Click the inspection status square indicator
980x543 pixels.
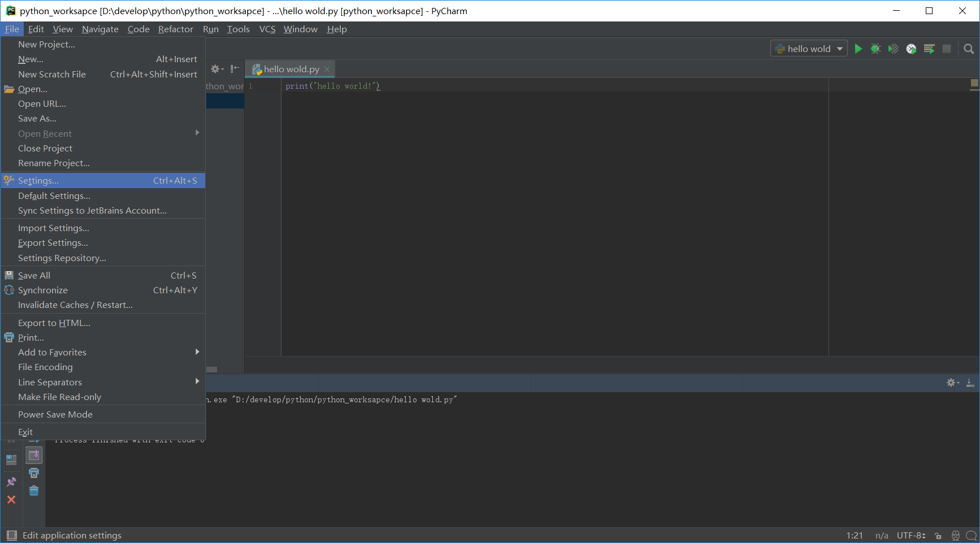tap(974, 84)
